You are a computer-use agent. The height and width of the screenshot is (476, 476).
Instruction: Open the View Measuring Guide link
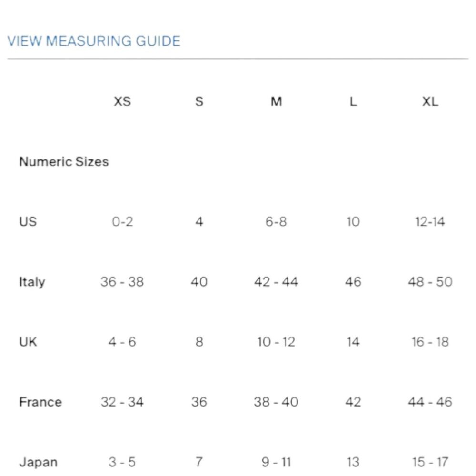(x=94, y=41)
